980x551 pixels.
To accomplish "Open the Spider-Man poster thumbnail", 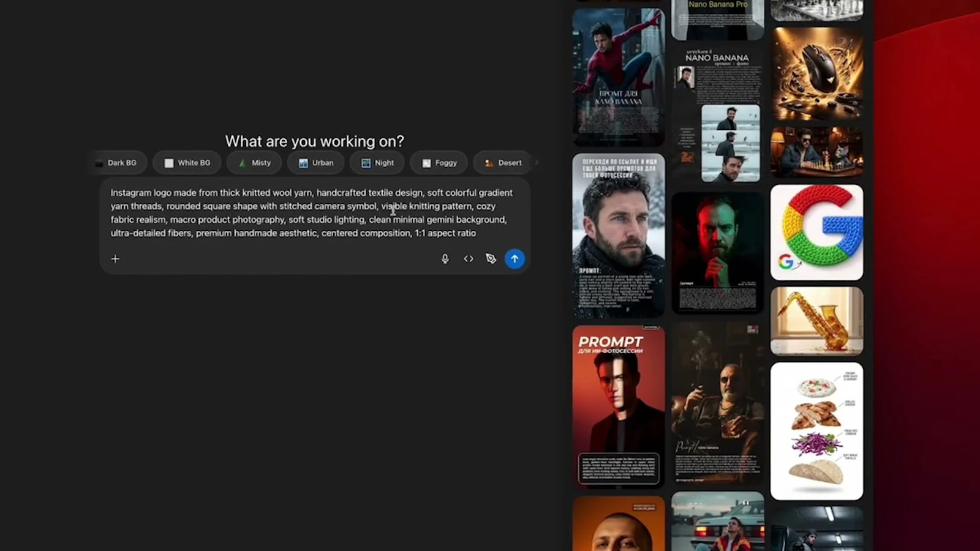I will pyautogui.click(x=619, y=77).
